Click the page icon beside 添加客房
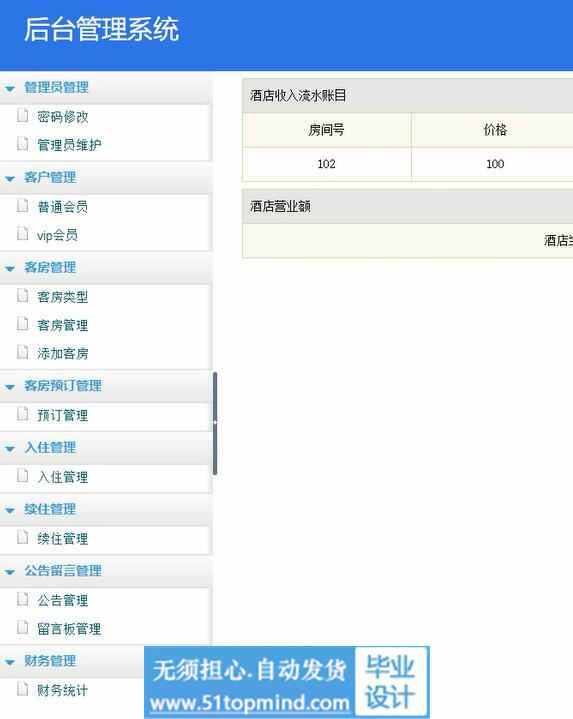Viewport: 573px width, 719px height. point(22,352)
